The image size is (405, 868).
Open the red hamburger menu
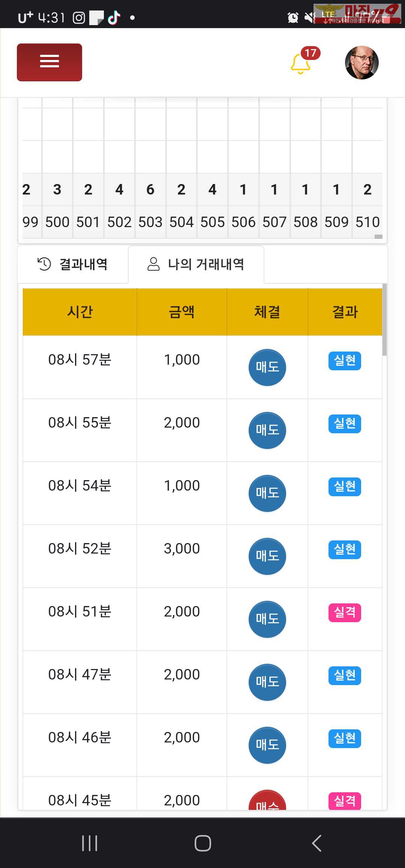tap(49, 62)
